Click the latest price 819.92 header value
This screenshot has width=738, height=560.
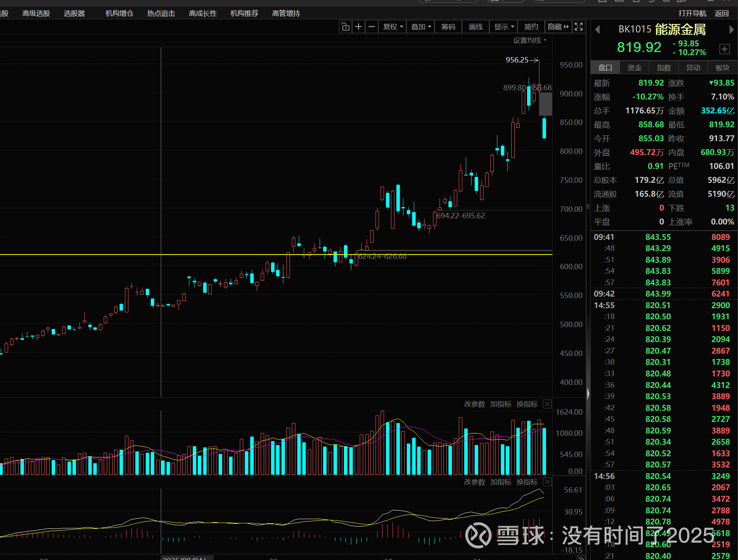[x=639, y=47]
